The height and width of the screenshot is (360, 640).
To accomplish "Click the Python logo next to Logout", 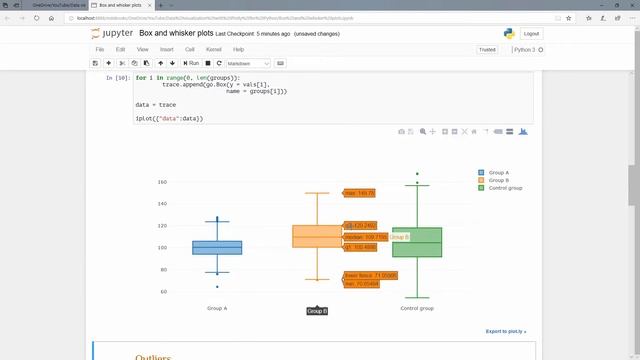I will pos(509,33).
